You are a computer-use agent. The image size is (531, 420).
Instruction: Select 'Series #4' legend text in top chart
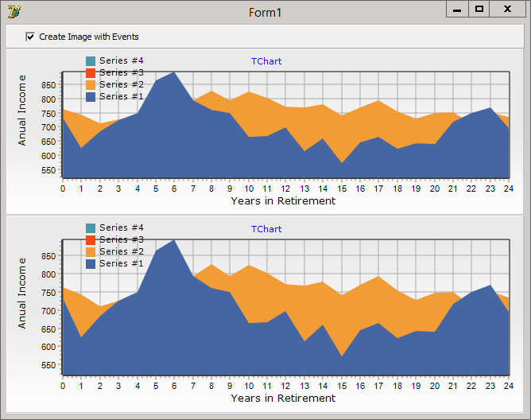coord(122,60)
